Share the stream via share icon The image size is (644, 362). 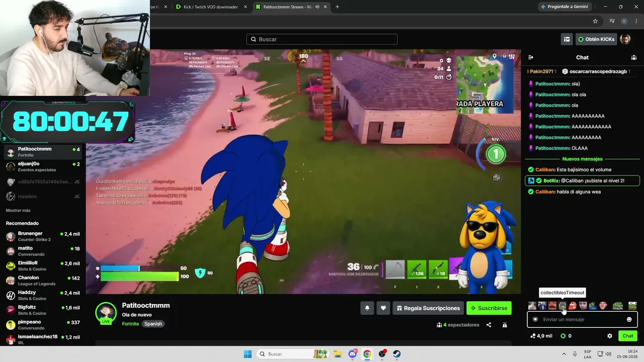pyautogui.click(x=489, y=325)
